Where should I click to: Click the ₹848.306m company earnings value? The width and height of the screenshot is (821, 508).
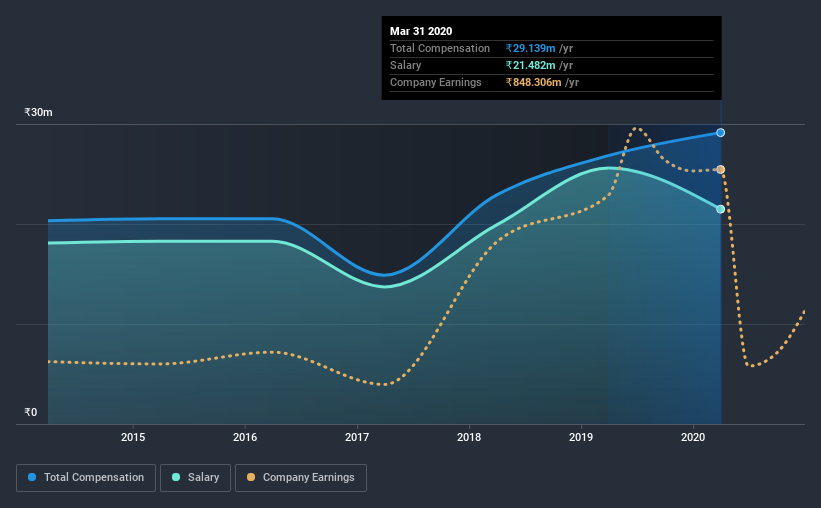pyautogui.click(x=534, y=82)
